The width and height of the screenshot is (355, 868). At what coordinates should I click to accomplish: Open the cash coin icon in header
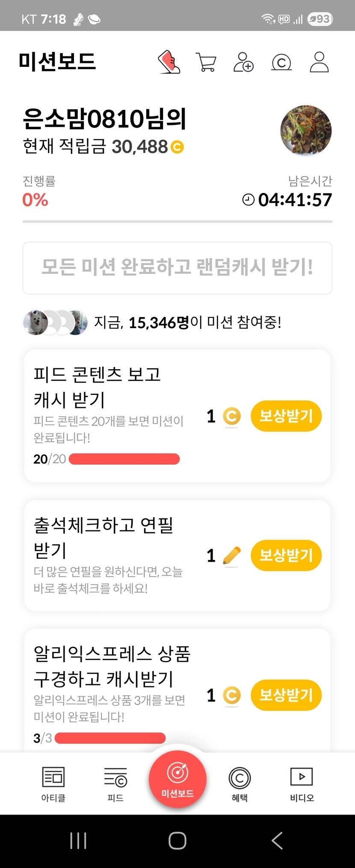coord(281,62)
